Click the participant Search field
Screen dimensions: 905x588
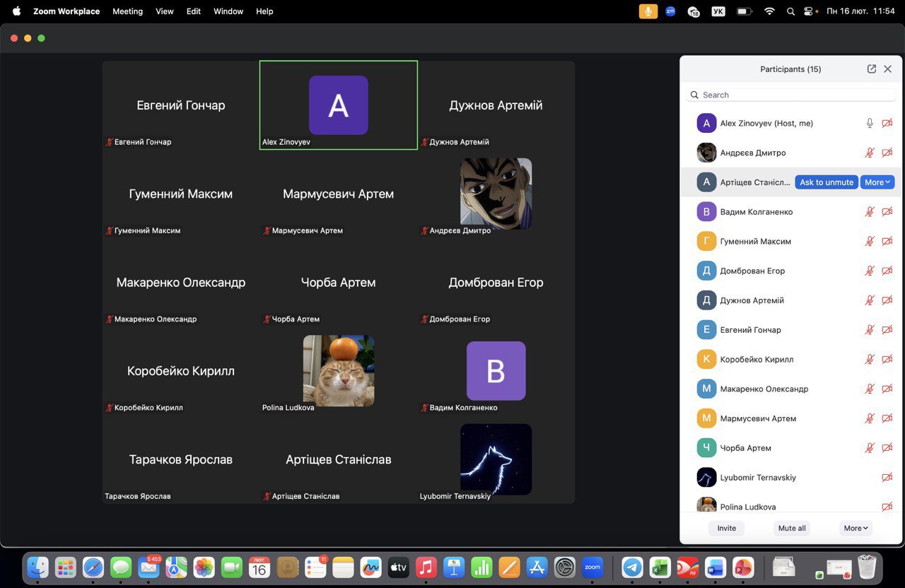792,95
